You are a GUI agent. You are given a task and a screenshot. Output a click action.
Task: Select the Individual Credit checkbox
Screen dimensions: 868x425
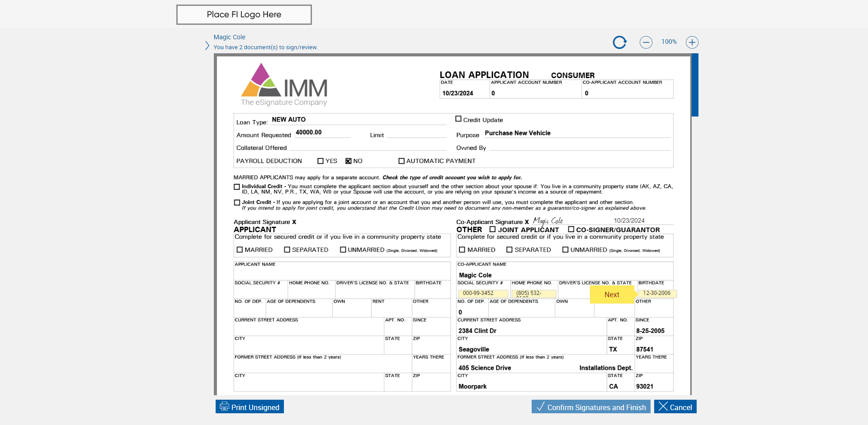click(x=237, y=187)
